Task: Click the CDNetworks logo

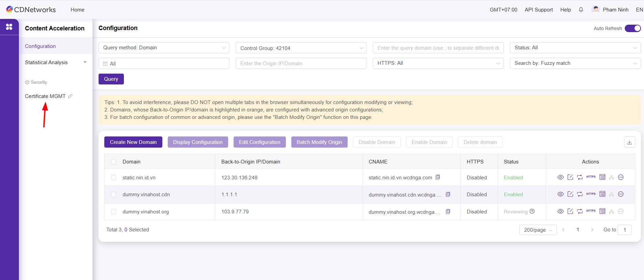Action: 31,10
